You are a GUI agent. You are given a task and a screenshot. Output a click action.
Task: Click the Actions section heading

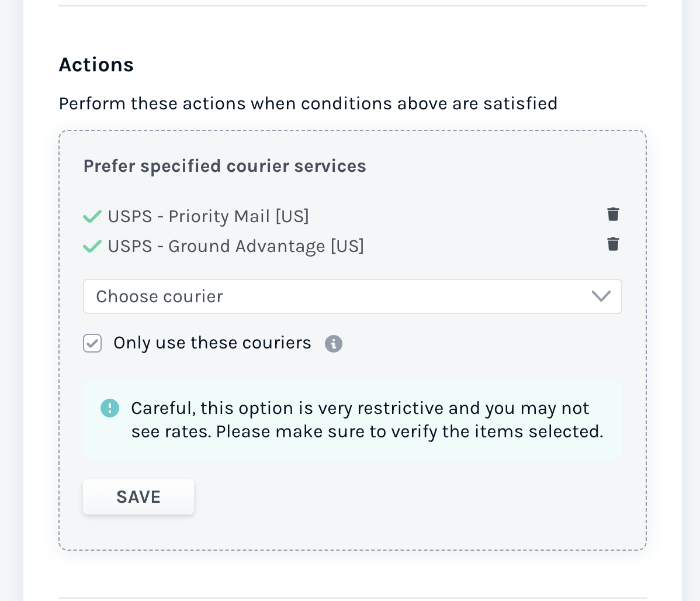tap(96, 65)
